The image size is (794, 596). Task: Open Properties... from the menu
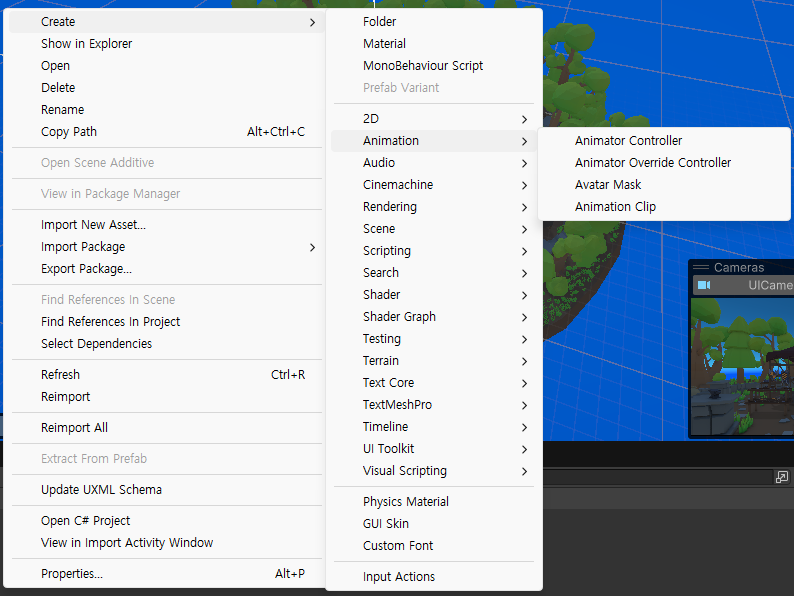point(166,574)
